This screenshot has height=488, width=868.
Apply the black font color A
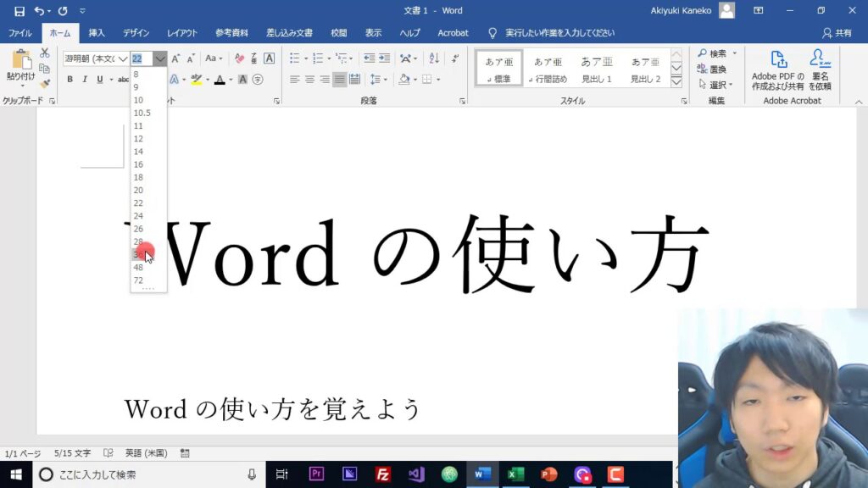click(x=220, y=80)
